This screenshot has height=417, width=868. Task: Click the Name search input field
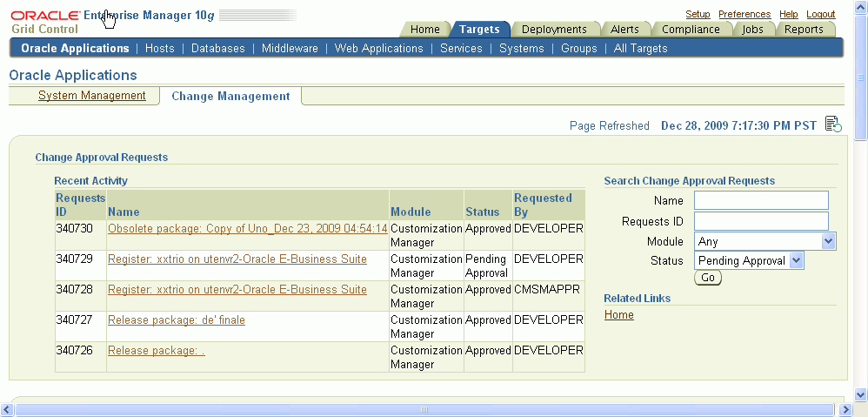(761, 200)
